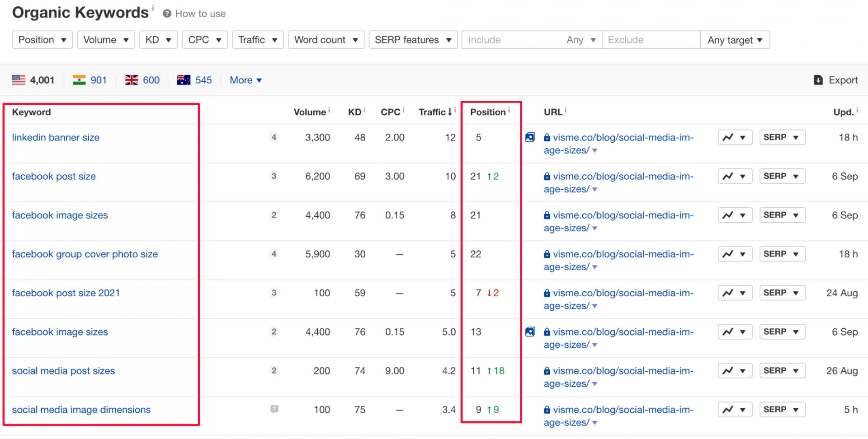The width and height of the screenshot is (868, 439).
Task: Open history chart for facebook group cover photo size
Action: point(735,254)
